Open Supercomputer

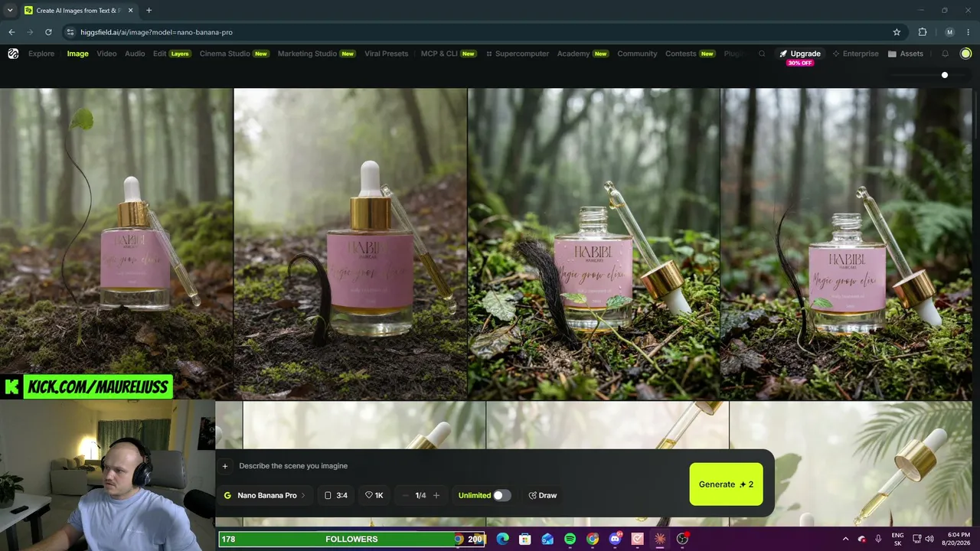[x=518, y=54]
